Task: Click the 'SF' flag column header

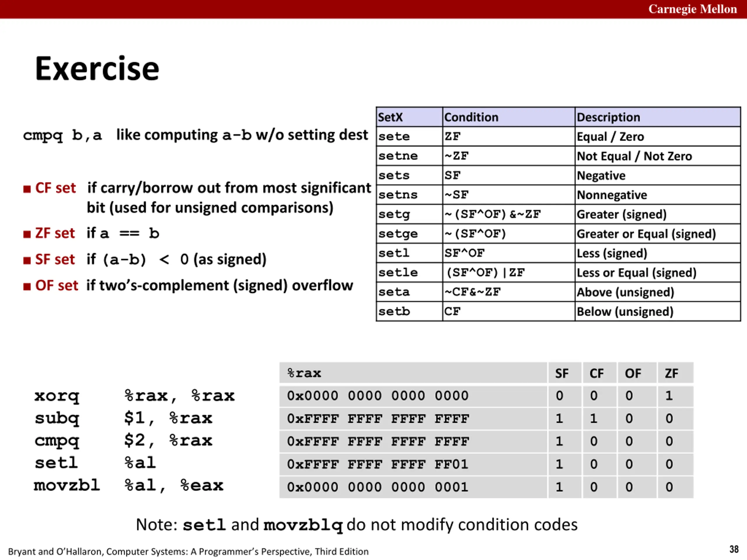Action: (x=565, y=373)
